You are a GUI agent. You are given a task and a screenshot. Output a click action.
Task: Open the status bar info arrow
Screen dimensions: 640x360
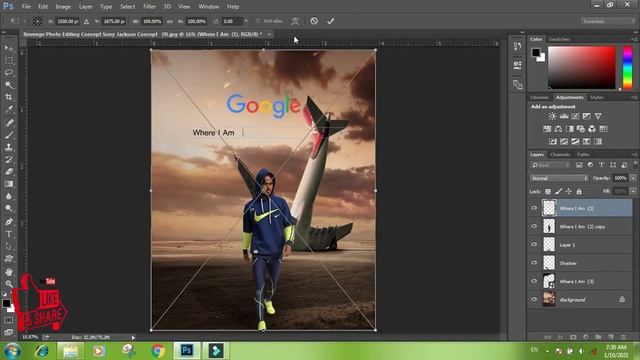[x=133, y=338]
